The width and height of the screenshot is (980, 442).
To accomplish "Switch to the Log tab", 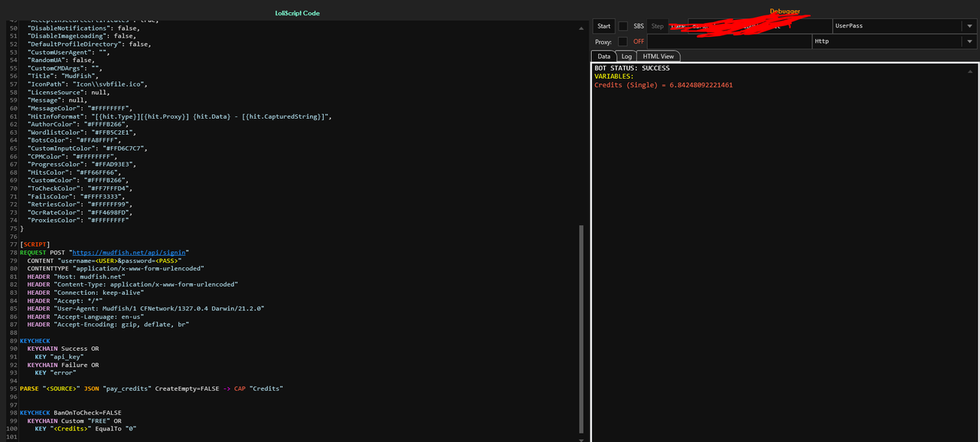I will point(626,56).
